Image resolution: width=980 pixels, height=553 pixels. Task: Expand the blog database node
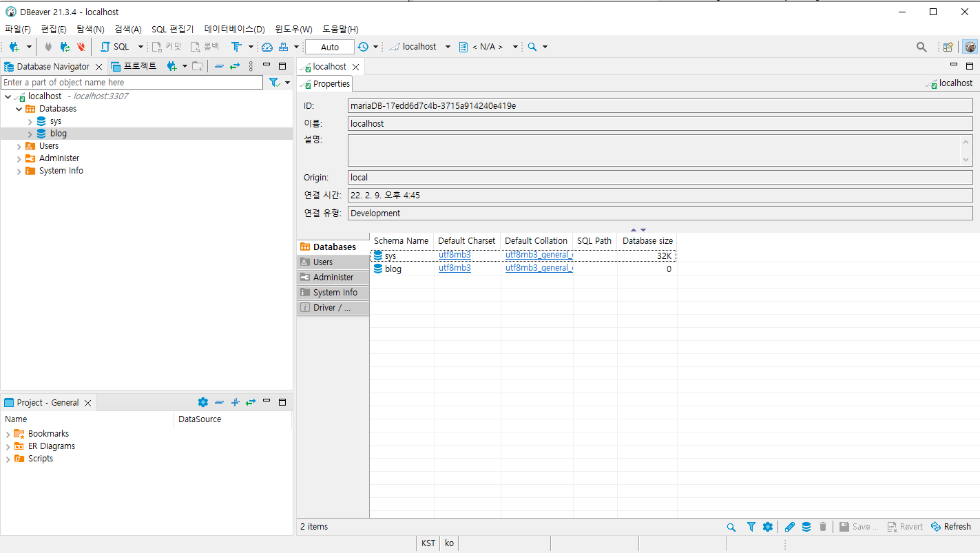pyautogui.click(x=30, y=134)
